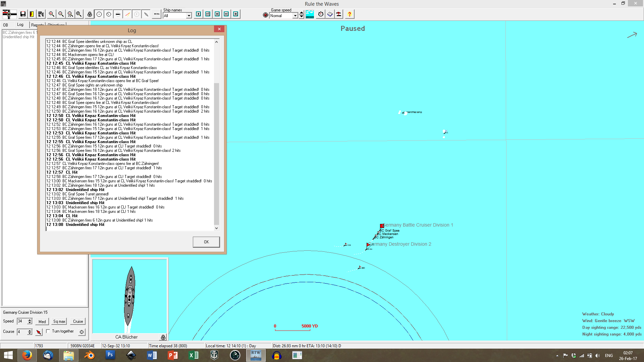Click the save game floppy disk icon
644x362 pixels.
click(23, 14)
